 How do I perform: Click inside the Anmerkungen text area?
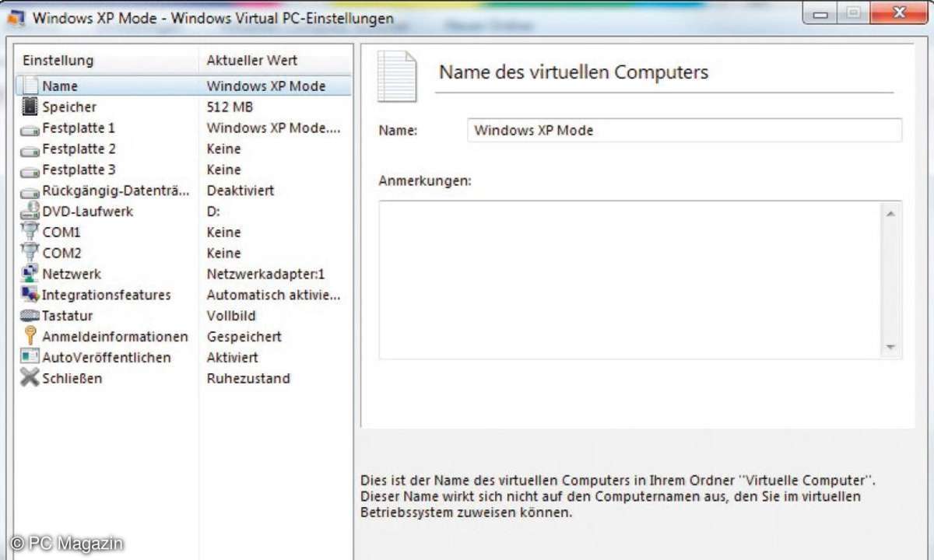point(630,280)
